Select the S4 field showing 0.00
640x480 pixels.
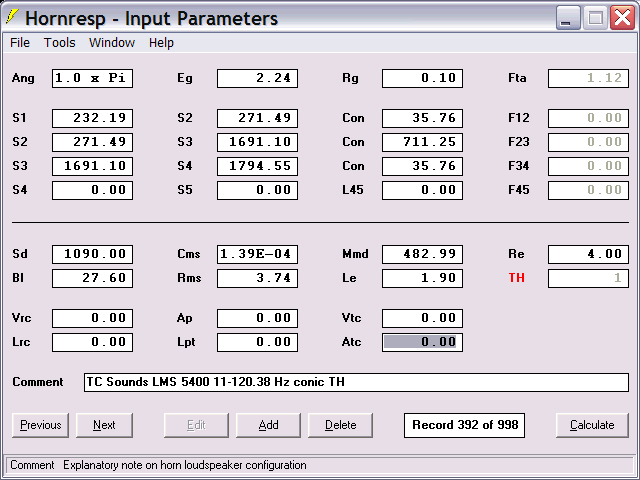point(92,190)
